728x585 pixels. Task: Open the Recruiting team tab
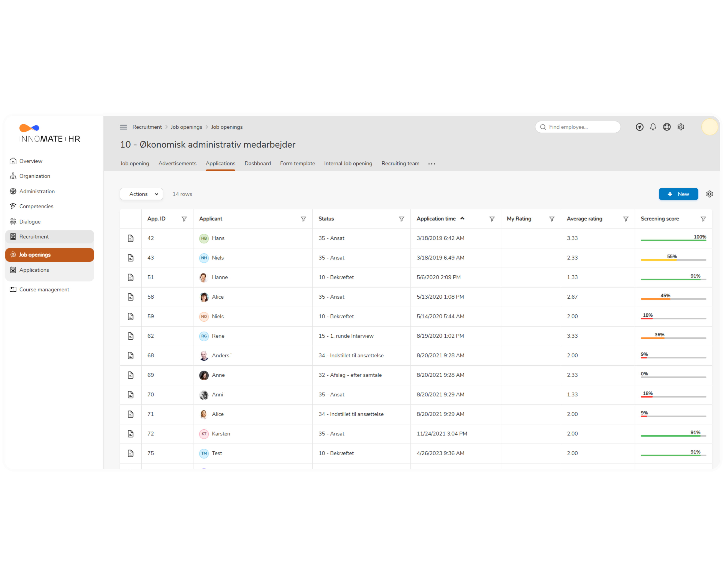tap(400, 163)
